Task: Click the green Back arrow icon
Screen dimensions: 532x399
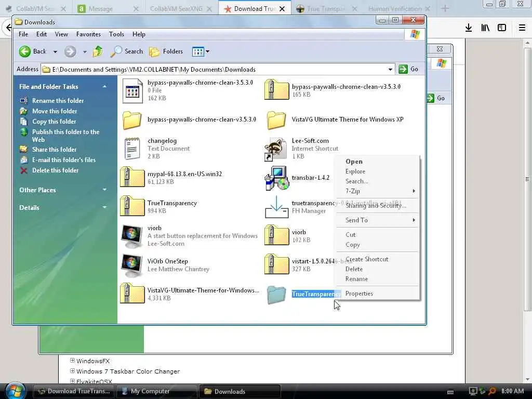Action: [25, 51]
